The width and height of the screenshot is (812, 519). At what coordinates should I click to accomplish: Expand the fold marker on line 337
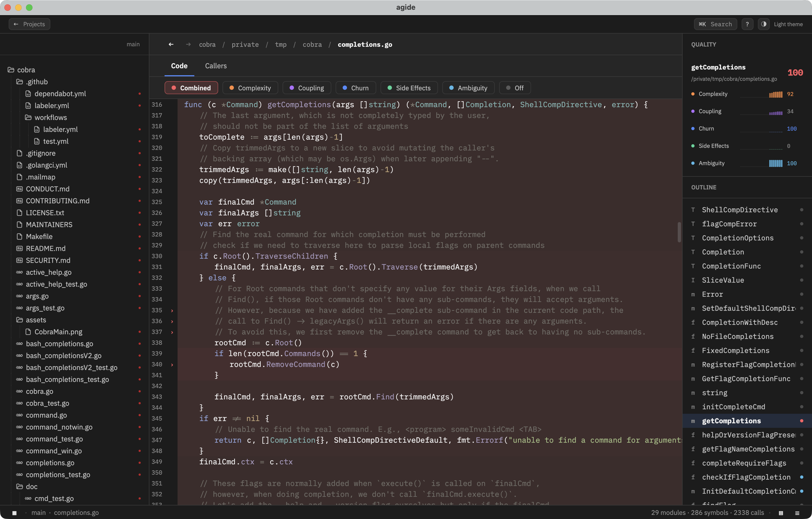[x=172, y=332]
